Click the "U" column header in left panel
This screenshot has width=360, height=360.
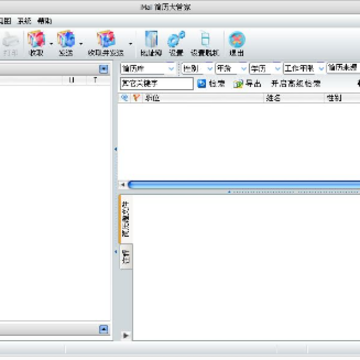click(x=71, y=80)
